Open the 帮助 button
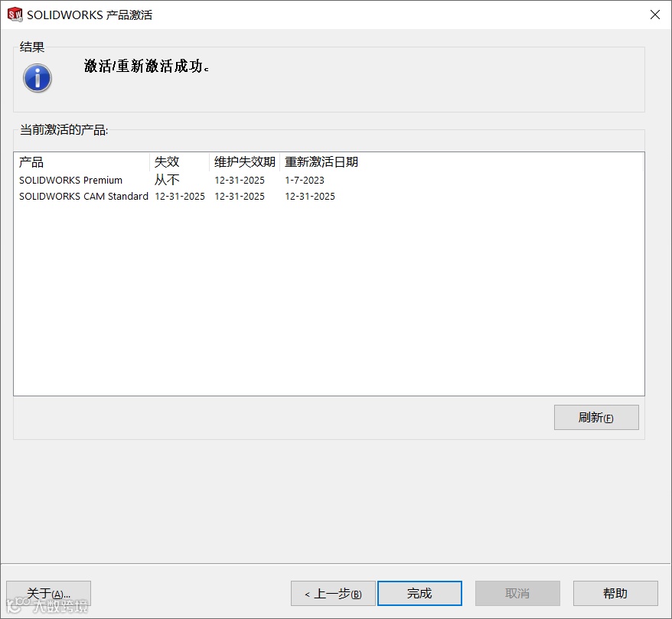Screen dimensions: 672x619 [615, 593]
